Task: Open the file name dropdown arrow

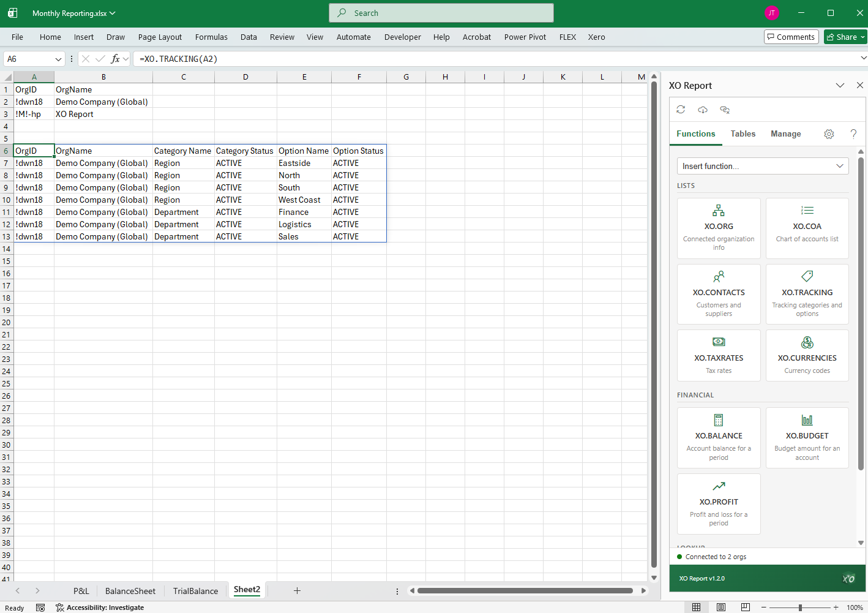Action: [x=113, y=13]
